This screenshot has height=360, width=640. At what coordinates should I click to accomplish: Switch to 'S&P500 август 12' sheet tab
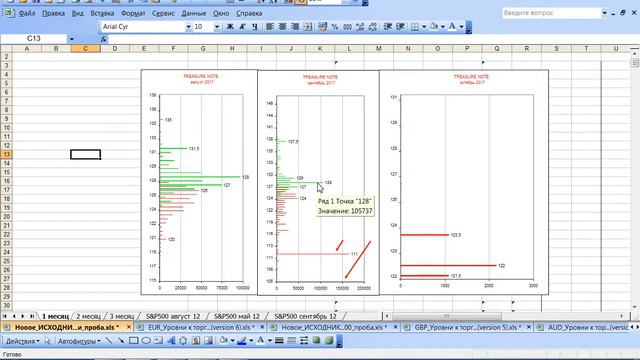173,316
